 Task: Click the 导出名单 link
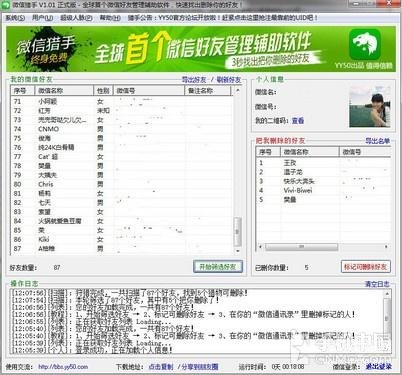(378, 141)
